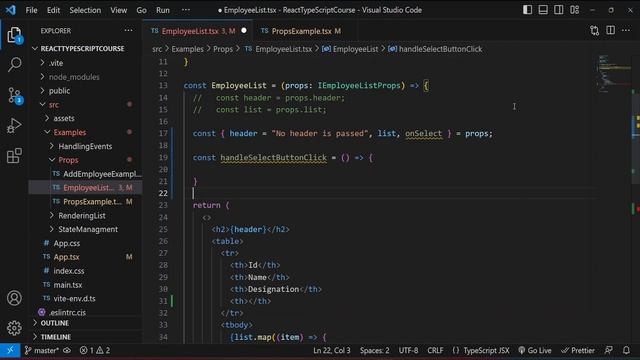
Task: Open the overflow menu ellipsis in menu bar
Action: [186, 10]
